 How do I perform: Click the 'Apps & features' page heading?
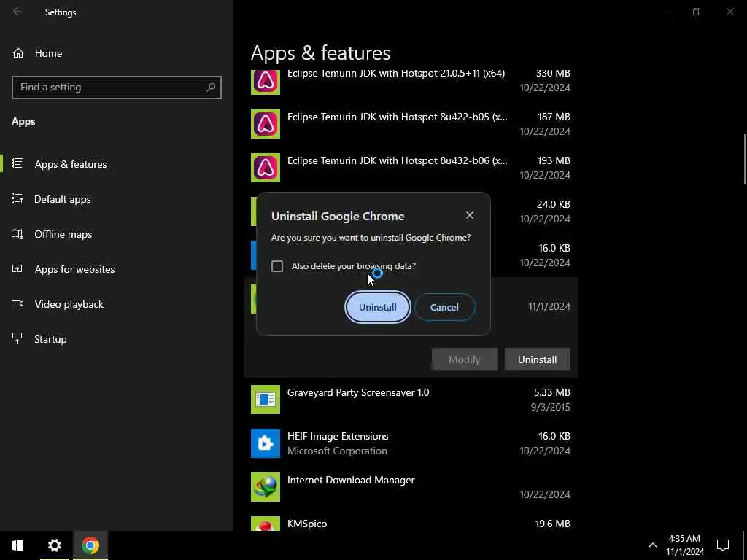321,52
